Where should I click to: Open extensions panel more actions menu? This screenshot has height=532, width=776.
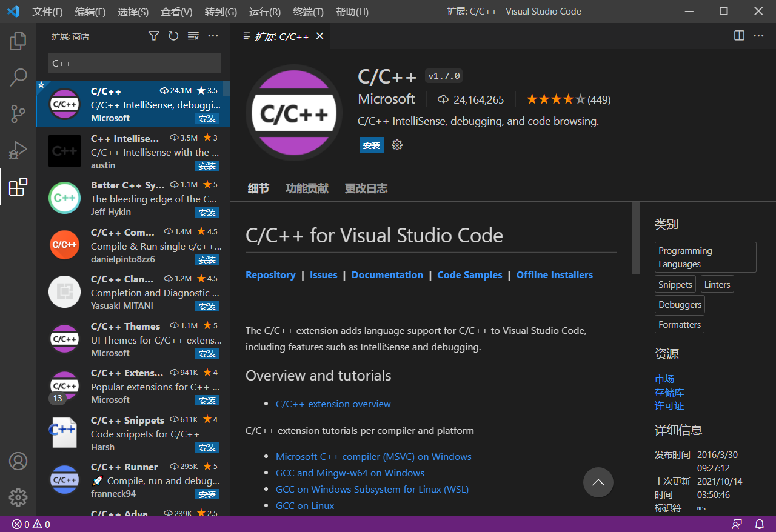213,36
